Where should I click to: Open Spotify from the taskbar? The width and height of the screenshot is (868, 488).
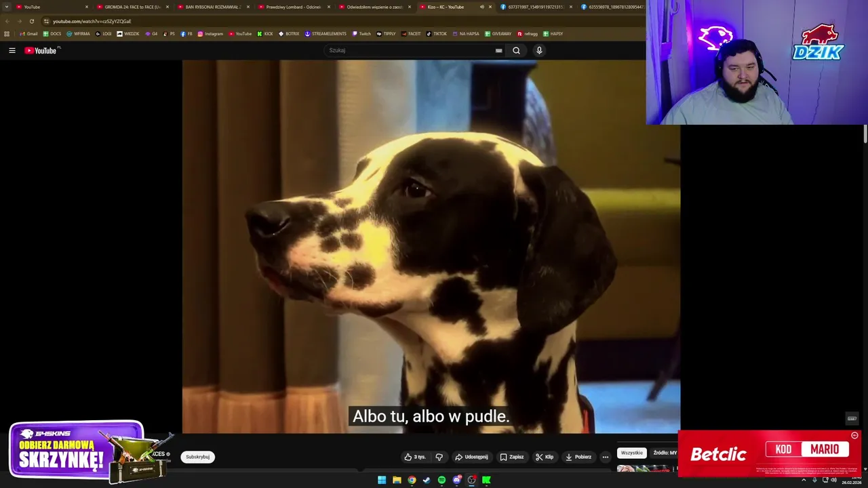441,480
